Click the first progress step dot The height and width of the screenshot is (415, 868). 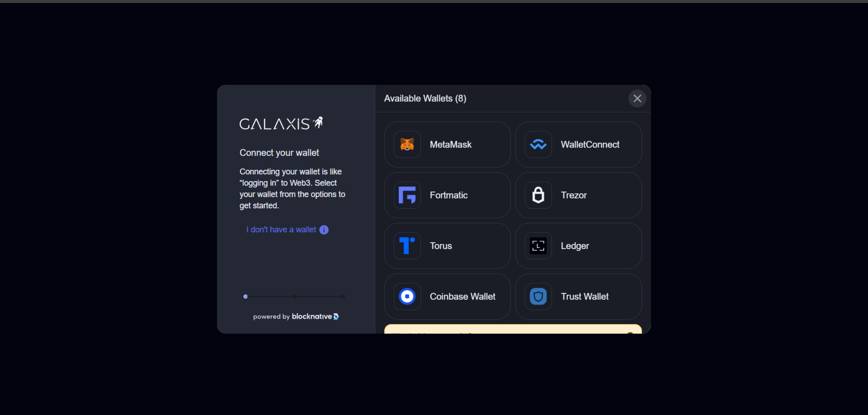point(245,296)
